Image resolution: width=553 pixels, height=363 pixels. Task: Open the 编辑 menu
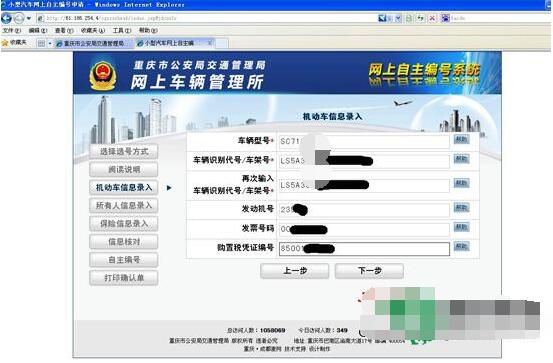[38, 31]
